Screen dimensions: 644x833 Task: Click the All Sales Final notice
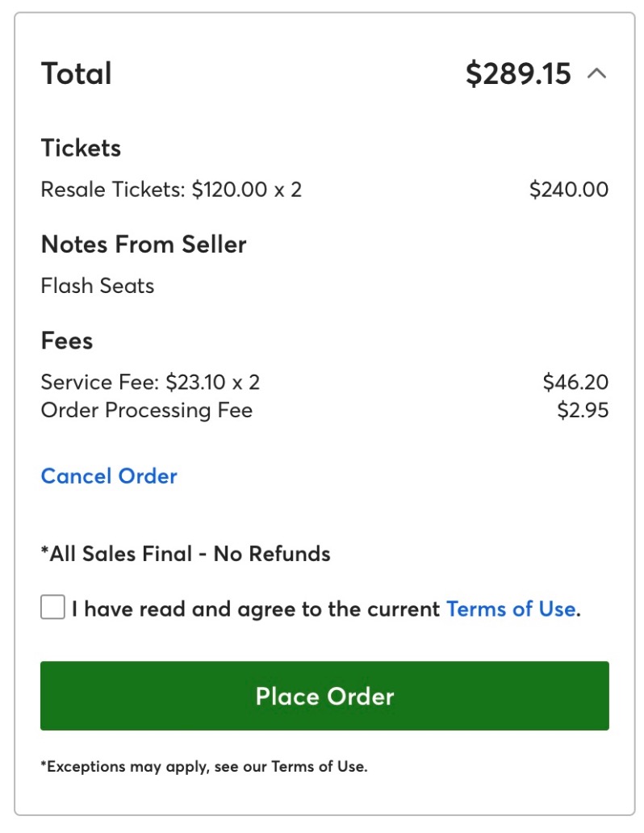[x=186, y=554]
